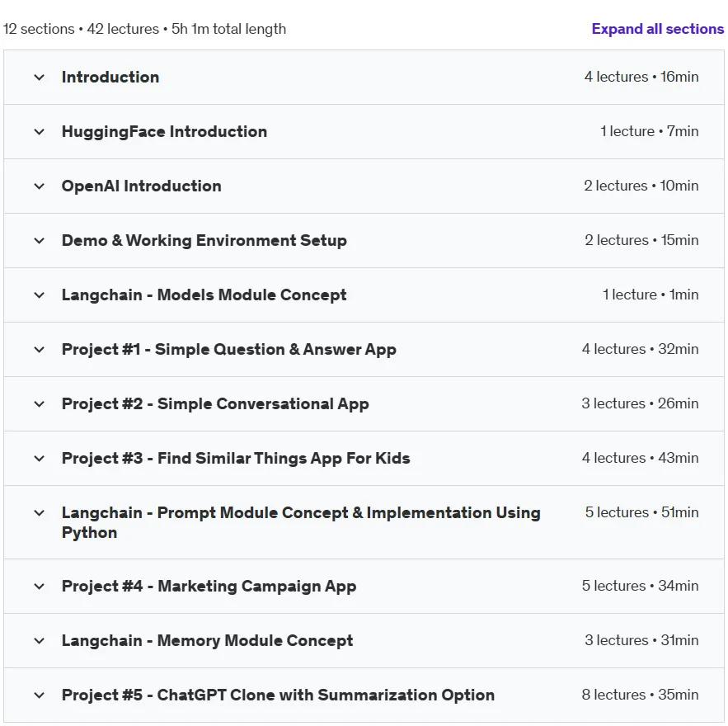Open the Introduction section title
The image size is (728, 726).
pyautogui.click(x=110, y=77)
